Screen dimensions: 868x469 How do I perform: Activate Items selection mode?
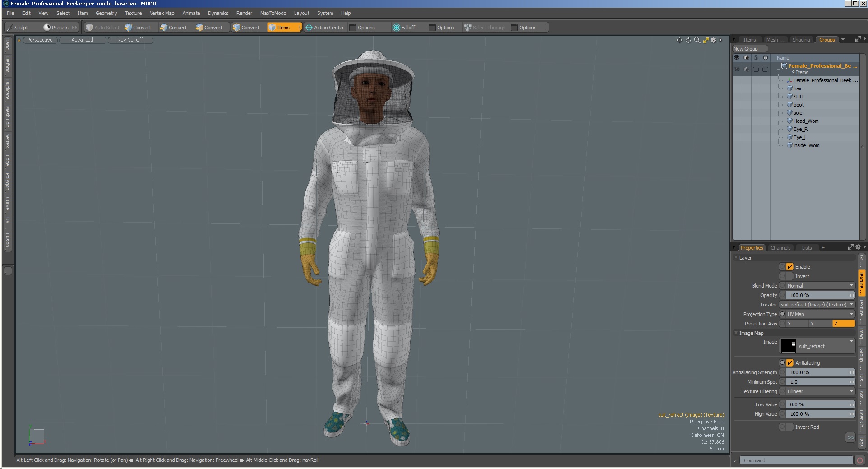coord(283,28)
